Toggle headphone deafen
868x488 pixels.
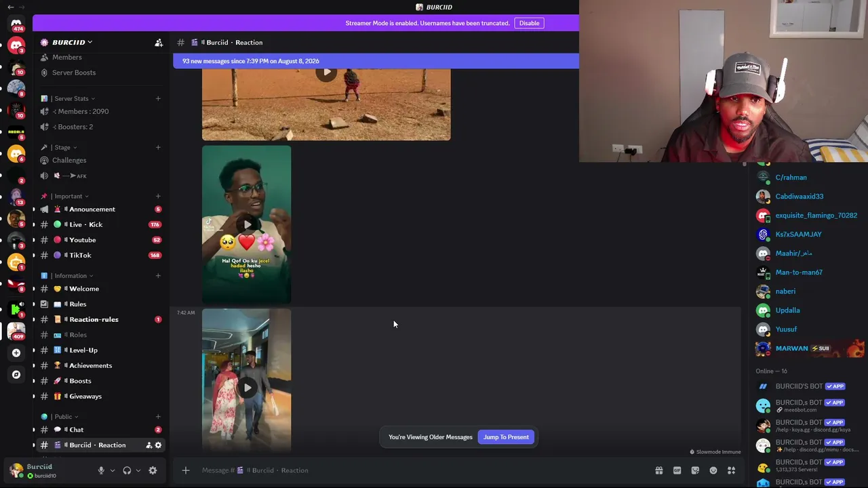[127, 470]
